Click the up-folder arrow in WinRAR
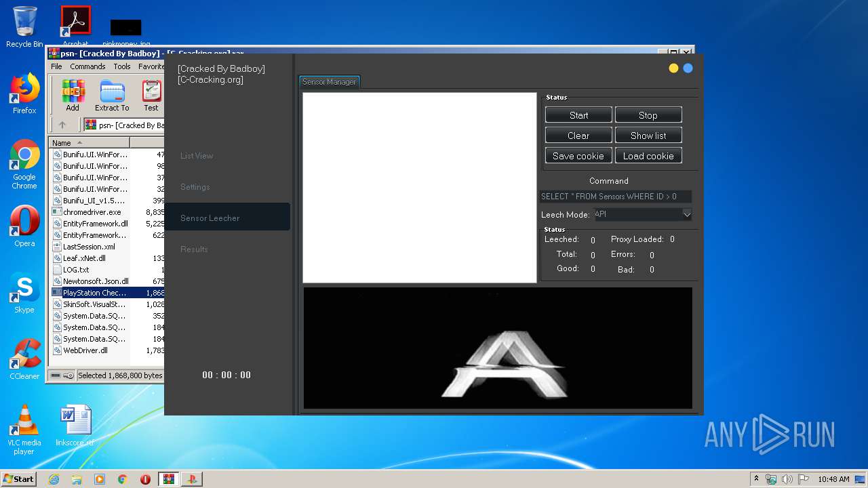This screenshot has height=488, width=868. 62,125
